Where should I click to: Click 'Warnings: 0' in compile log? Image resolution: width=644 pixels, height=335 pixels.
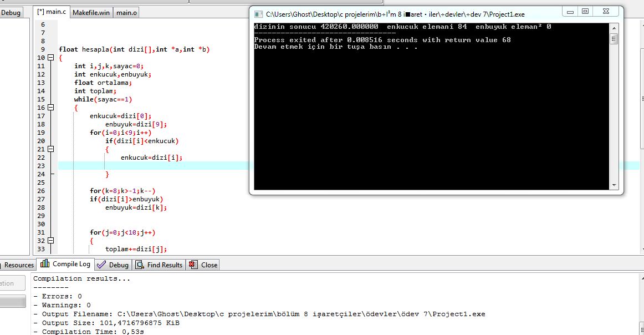point(62,306)
